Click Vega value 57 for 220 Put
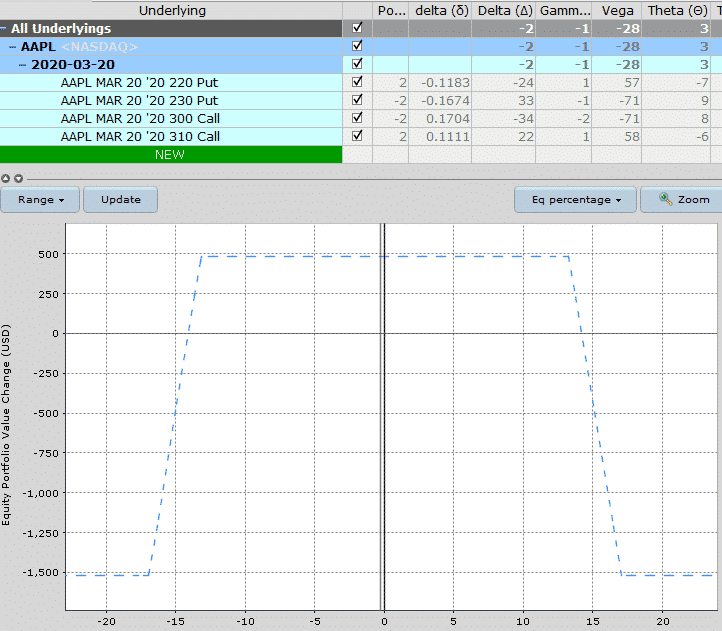 [x=617, y=83]
